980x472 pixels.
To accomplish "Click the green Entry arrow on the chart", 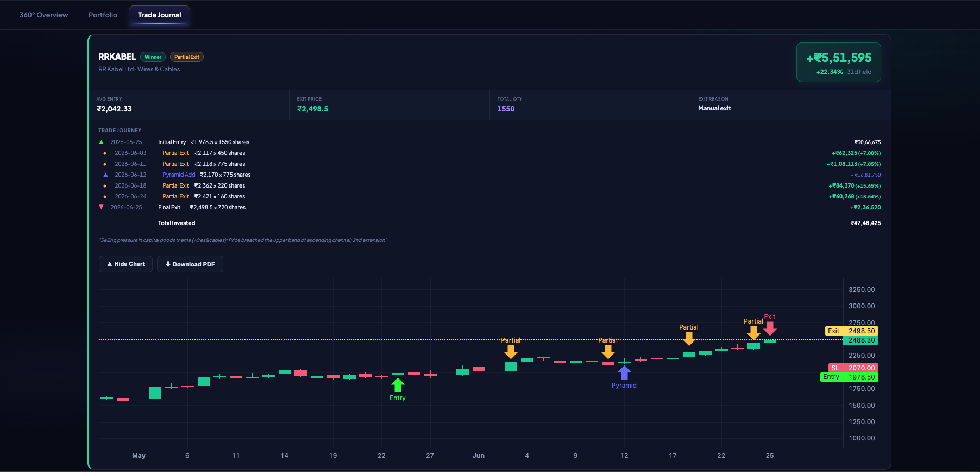I will (x=398, y=385).
